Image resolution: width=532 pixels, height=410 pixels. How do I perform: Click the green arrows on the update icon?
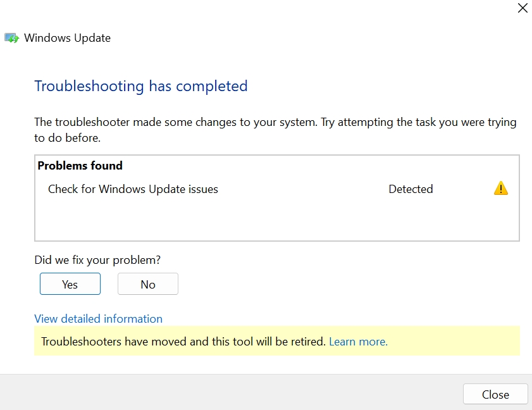tap(13, 39)
